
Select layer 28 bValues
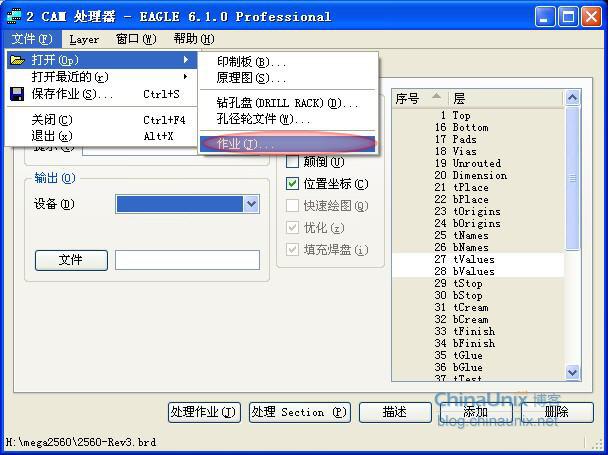(478, 272)
